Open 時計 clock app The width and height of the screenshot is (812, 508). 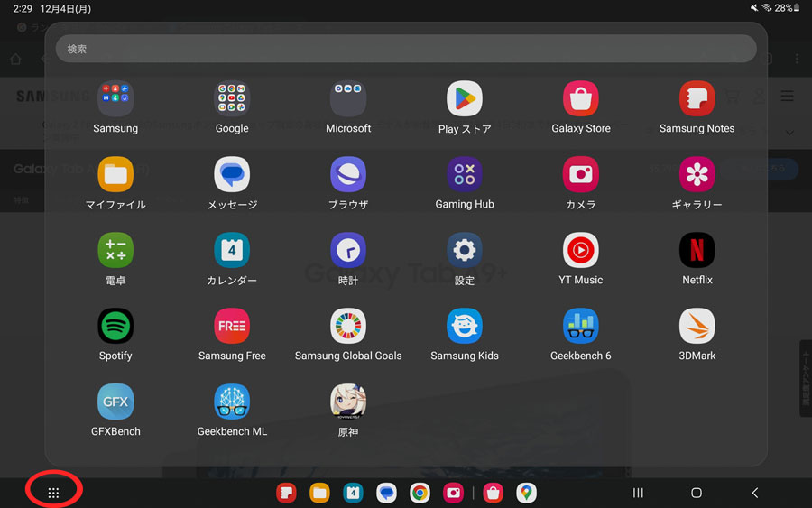(x=348, y=250)
